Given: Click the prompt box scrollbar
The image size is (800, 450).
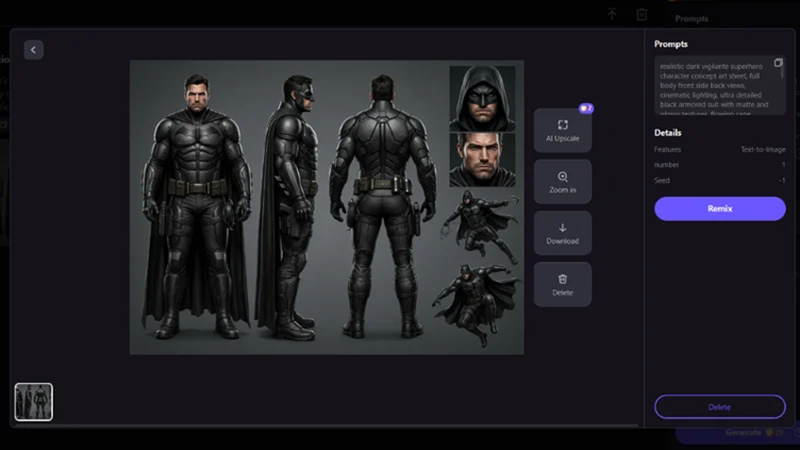Looking at the screenshot, I should pyautogui.click(x=783, y=69).
